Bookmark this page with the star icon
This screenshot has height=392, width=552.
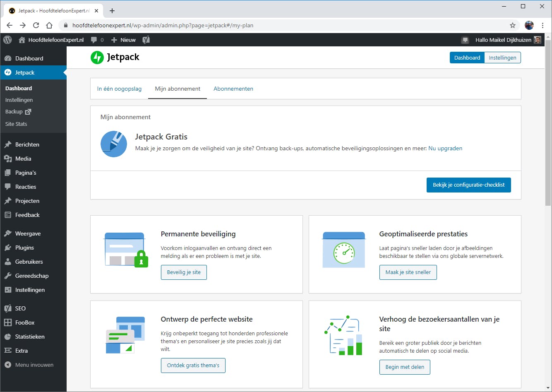513,25
